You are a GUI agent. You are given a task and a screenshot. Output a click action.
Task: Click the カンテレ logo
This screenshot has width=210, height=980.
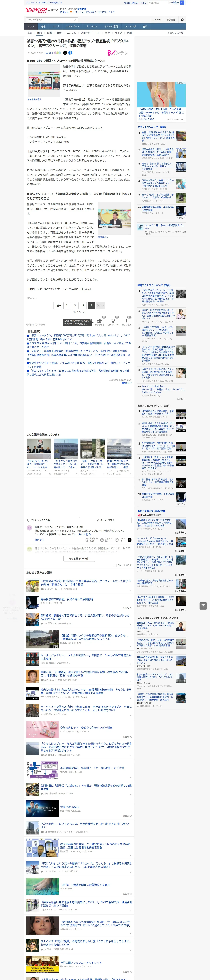tap(118, 53)
